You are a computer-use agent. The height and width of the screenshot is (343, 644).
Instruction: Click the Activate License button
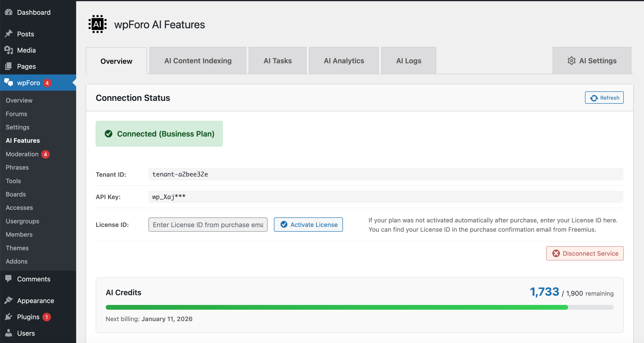click(x=308, y=225)
